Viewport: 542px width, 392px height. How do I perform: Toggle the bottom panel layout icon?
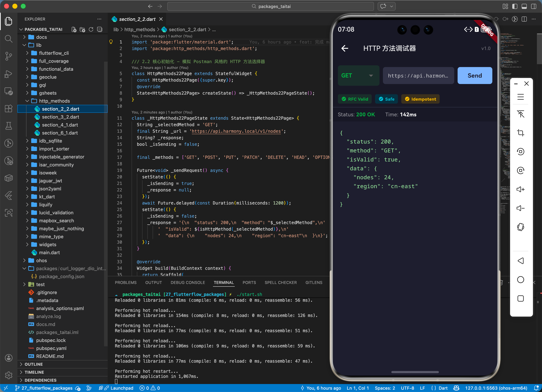[x=524, y=7]
